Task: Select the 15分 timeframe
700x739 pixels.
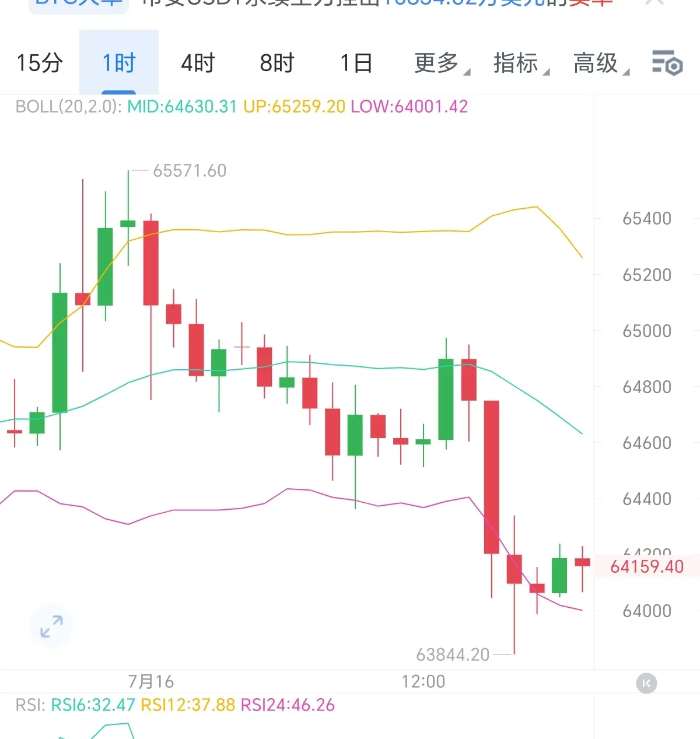Action: [40, 63]
